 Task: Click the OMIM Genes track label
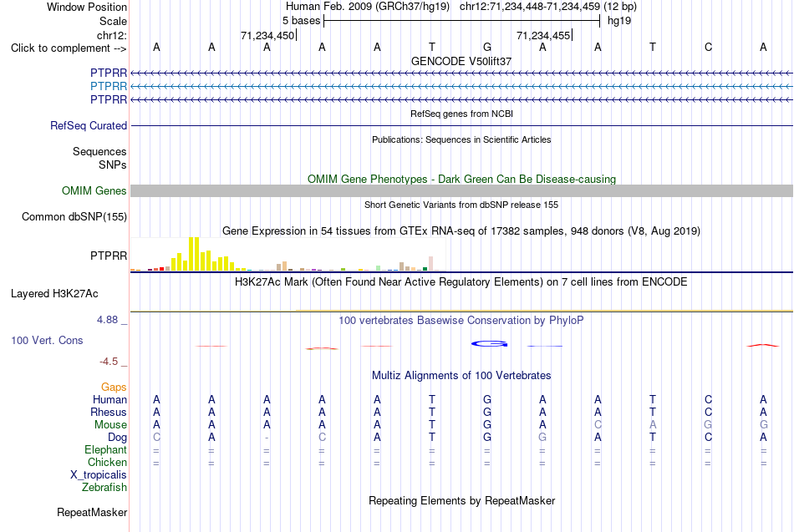(x=94, y=190)
